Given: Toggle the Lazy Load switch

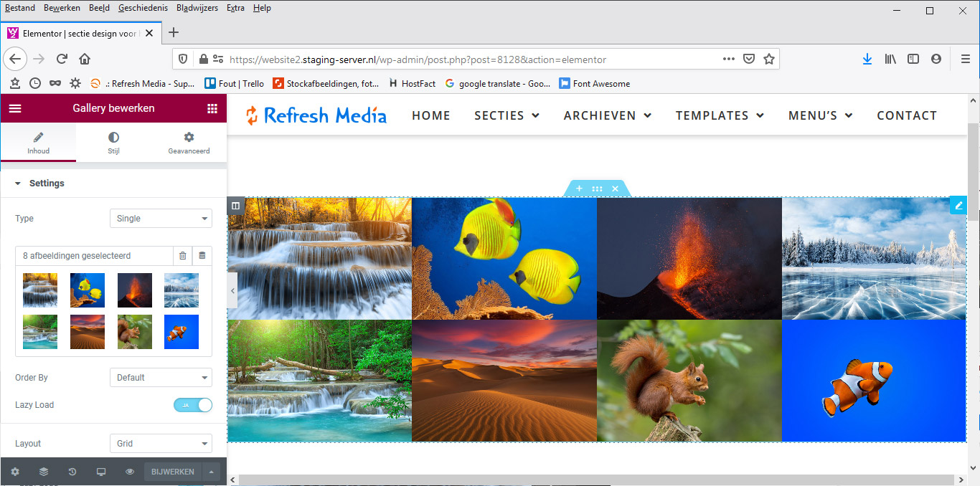Looking at the screenshot, I should 193,405.
